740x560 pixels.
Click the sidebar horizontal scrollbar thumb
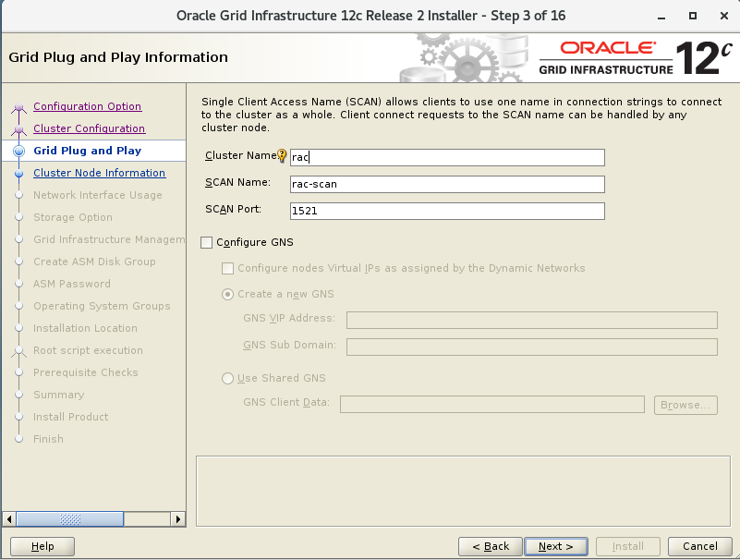pos(70,519)
